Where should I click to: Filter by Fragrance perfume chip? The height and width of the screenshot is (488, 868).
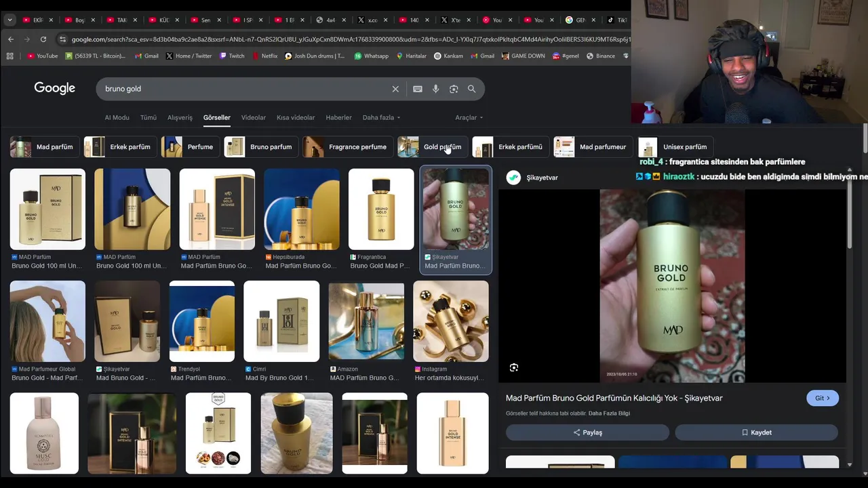347,147
